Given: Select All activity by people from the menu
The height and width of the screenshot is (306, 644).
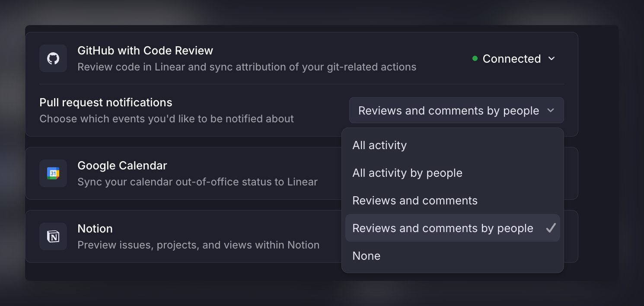Looking at the screenshot, I should tap(407, 173).
